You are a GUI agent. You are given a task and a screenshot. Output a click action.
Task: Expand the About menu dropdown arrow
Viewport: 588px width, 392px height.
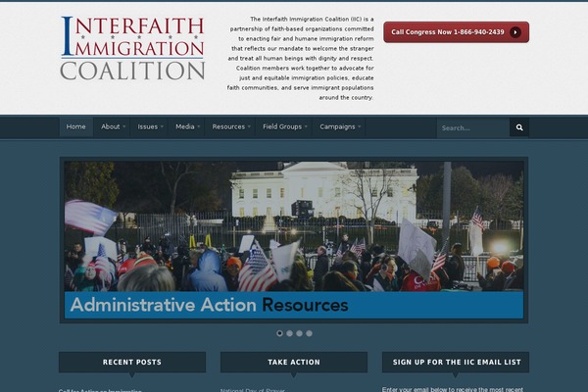pyautogui.click(x=124, y=126)
